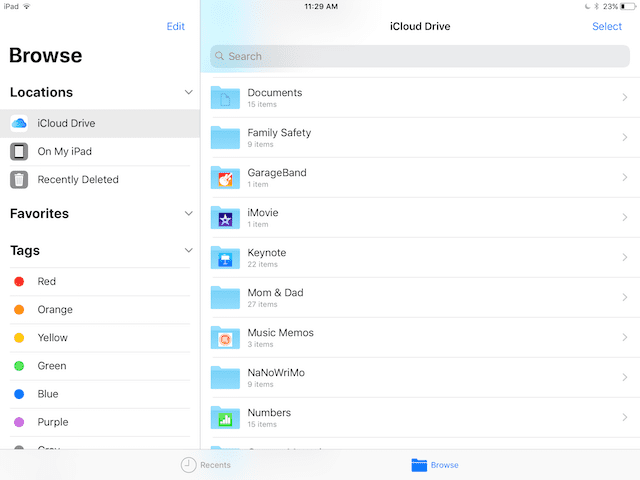Open the Numbers folder icon

click(225, 417)
